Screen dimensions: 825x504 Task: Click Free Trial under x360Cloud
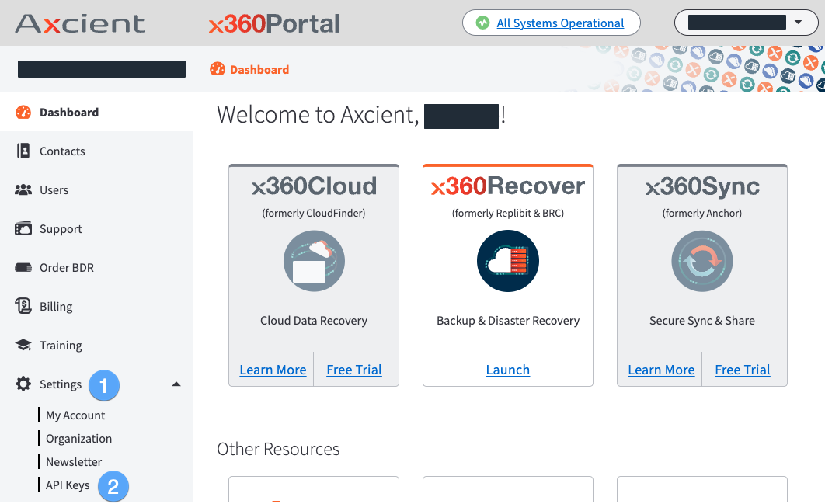[354, 370]
